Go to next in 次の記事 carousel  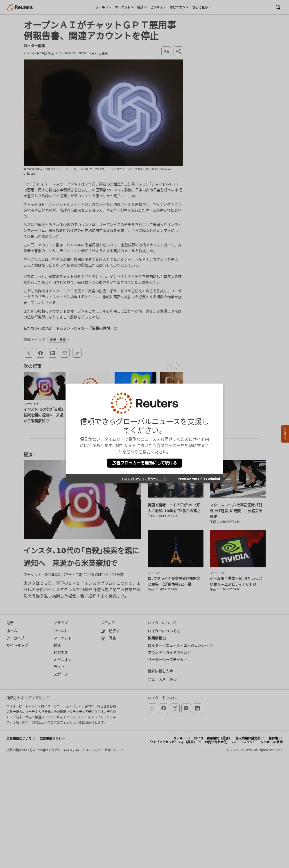tap(179, 365)
